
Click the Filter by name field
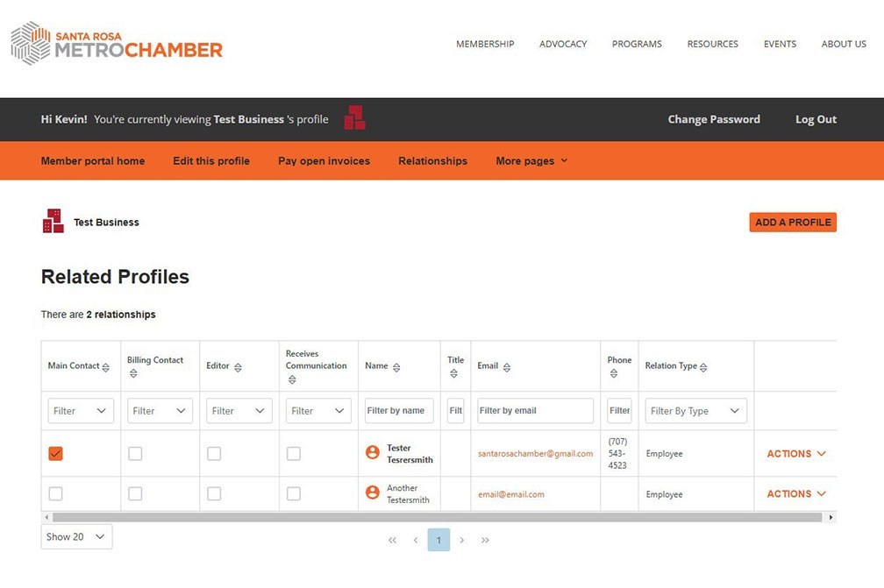(x=399, y=411)
